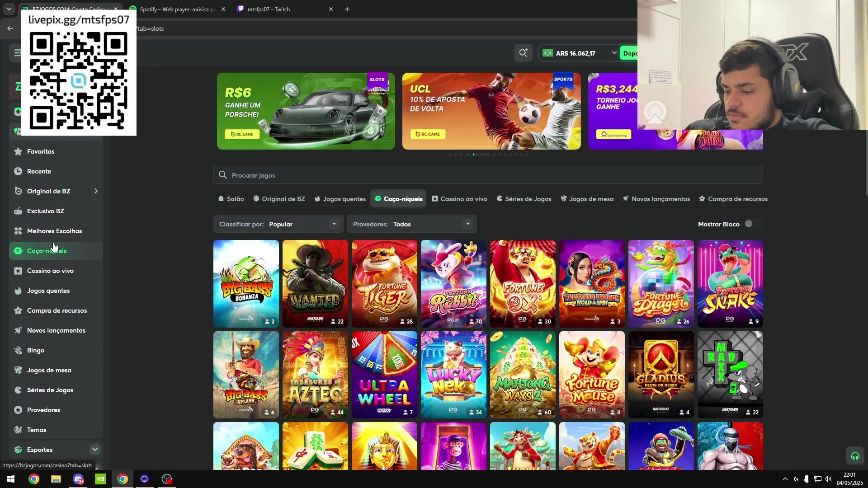Image resolution: width=868 pixels, height=488 pixels.
Task: Click volume icon in system tray
Action: pyautogui.click(x=828, y=479)
